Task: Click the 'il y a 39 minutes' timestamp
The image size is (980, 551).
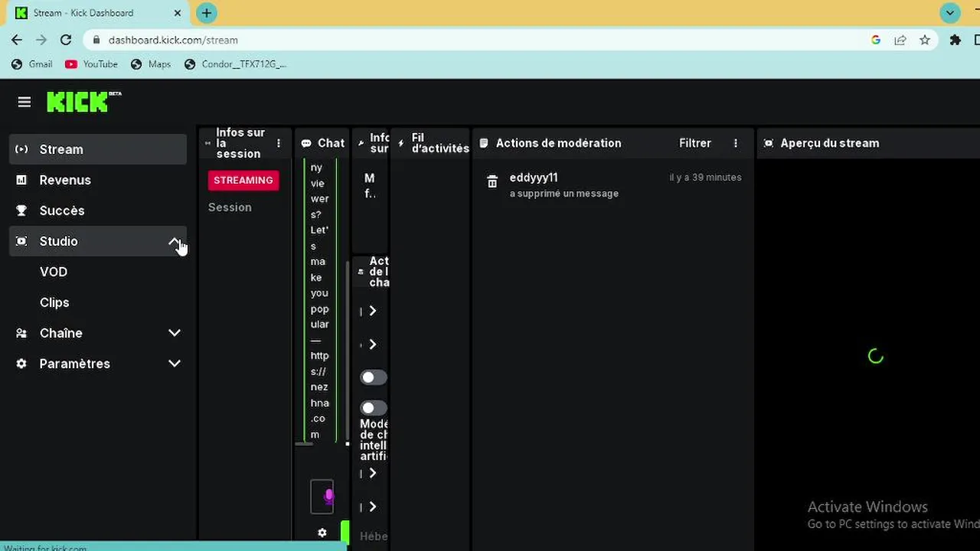Action: 705,178
